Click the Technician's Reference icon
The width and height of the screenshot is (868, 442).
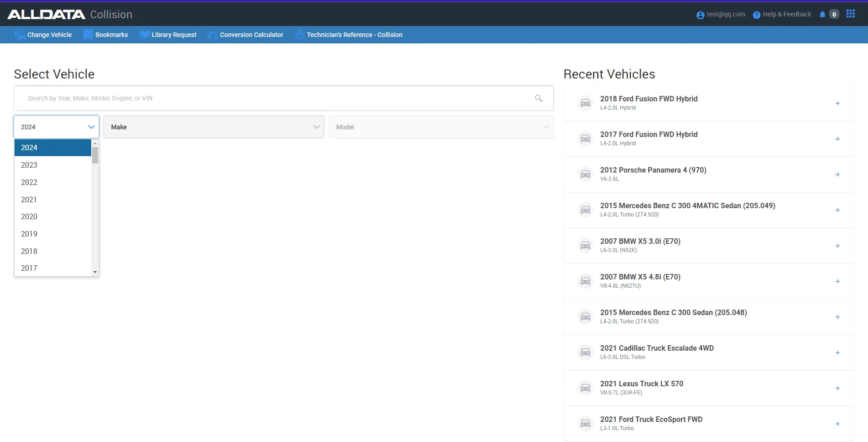click(299, 35)
